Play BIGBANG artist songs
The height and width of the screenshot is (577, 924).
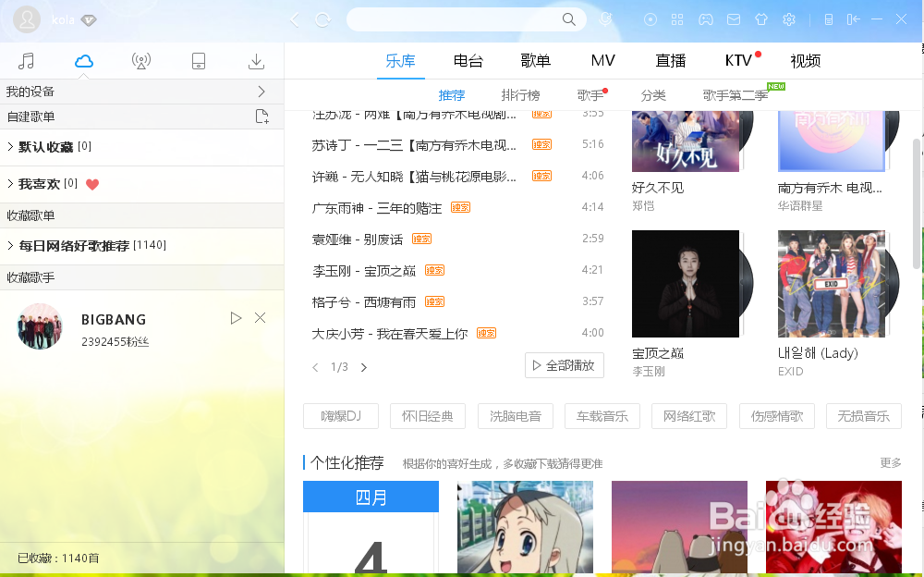(236, 319)
